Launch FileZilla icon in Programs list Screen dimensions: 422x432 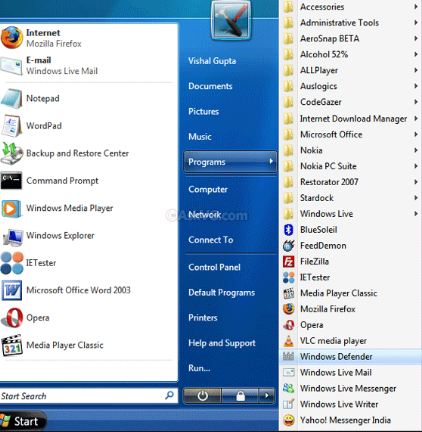point(289,261)
